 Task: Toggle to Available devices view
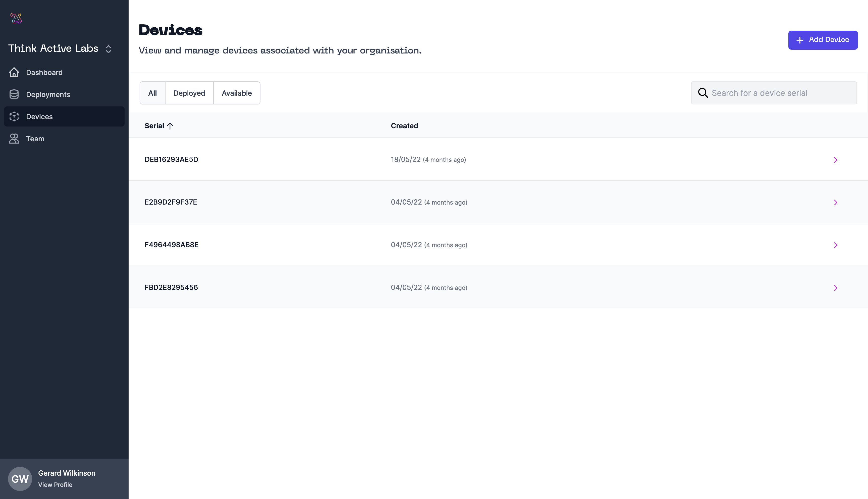237,93
